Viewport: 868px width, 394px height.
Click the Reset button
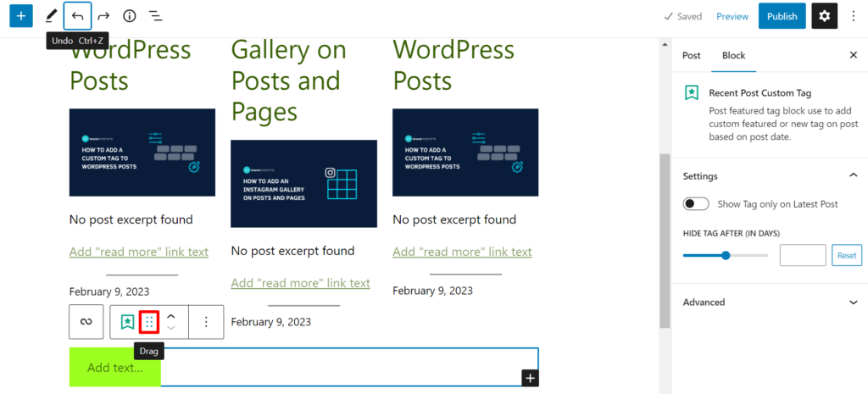click(x=847, y=255)
